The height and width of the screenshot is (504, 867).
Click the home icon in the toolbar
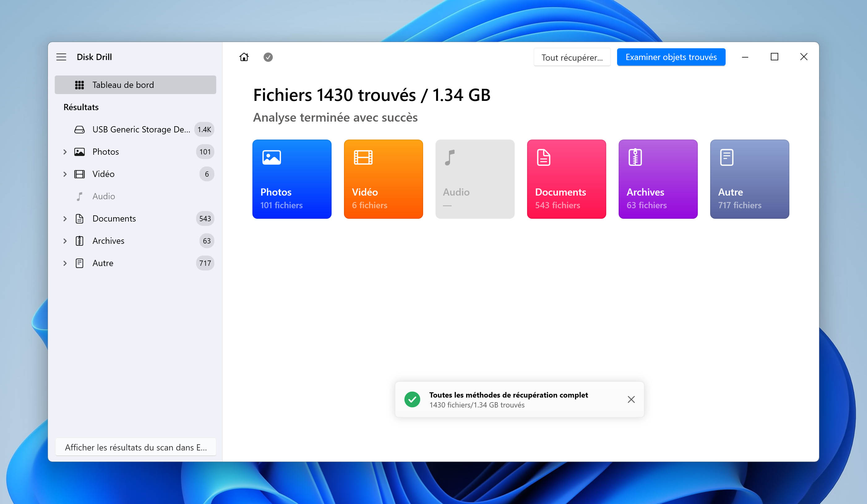pos(244,57)
